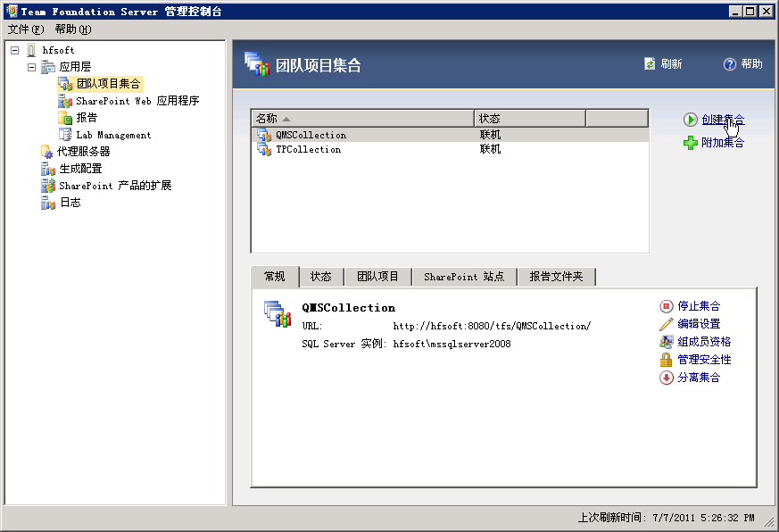
Task: Click the green play icon for 创建集合
Action: coord(690,120)
